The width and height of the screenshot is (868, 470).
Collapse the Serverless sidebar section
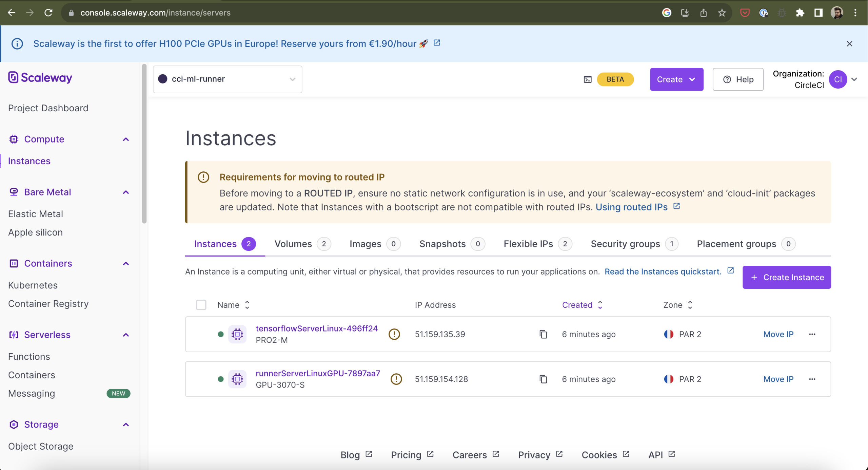126,335
